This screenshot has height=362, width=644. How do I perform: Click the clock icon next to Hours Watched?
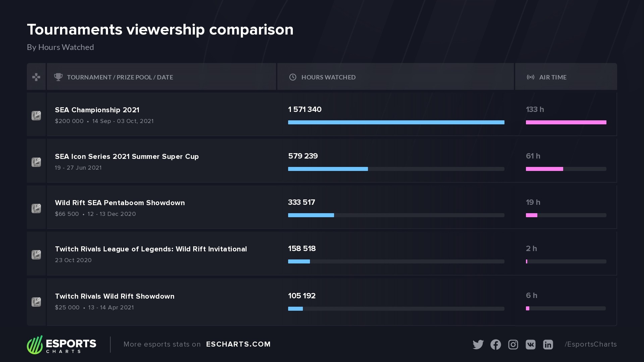(293, 77)
